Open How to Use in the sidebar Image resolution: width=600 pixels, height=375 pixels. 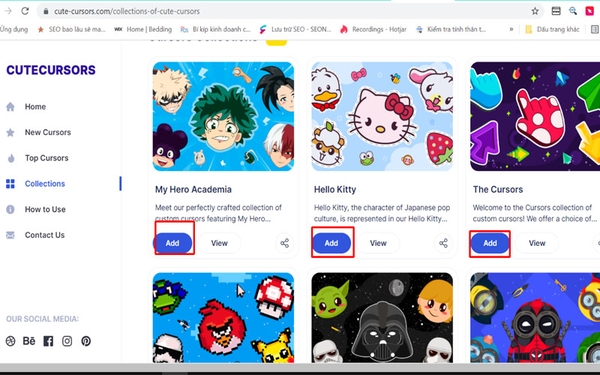coord(45,209)
